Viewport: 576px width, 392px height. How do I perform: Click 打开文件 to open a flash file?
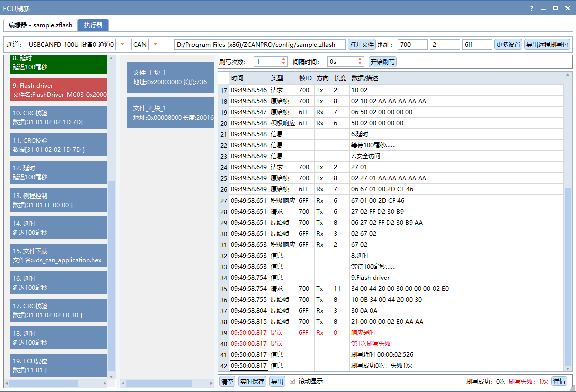(x=362, y=44)
